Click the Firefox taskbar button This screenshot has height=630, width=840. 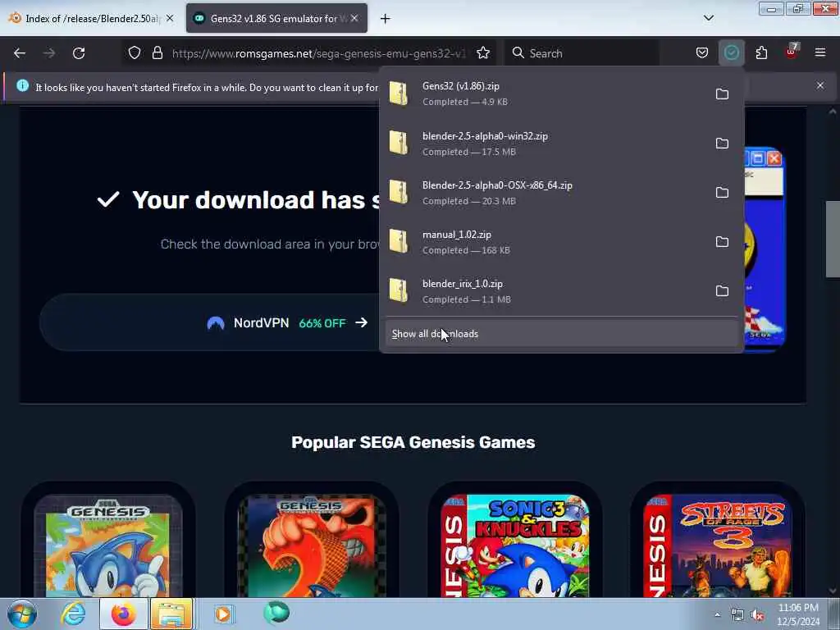pos(123,614)
